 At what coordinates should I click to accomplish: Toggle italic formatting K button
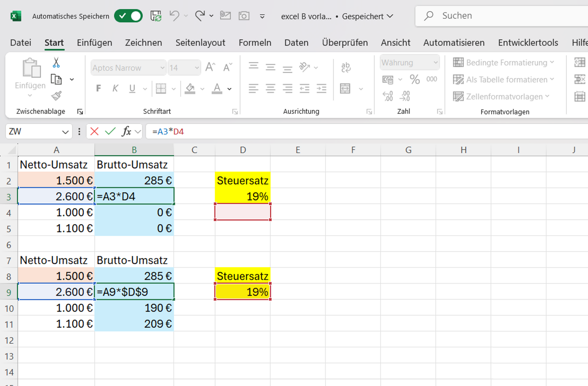(x=115, y=89)
